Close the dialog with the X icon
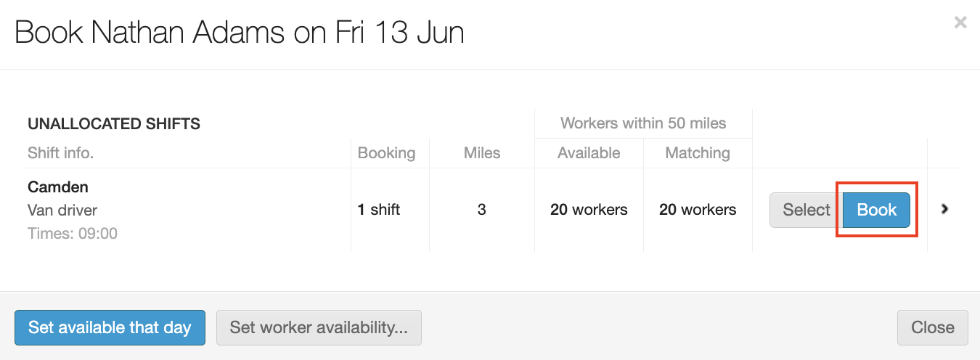 (960, 23)
